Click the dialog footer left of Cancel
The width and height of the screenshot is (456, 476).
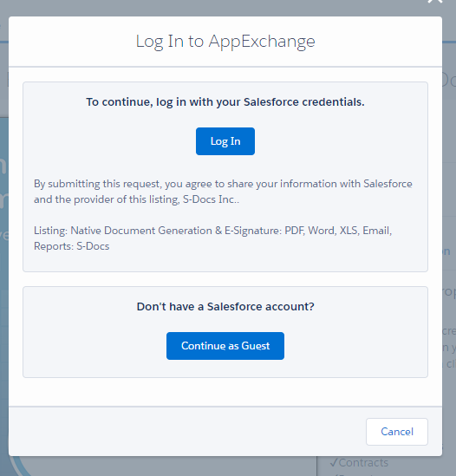[182, 432]
